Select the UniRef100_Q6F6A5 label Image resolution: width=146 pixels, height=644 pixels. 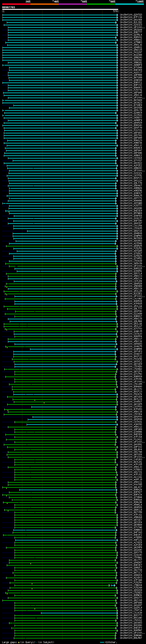(x=131, y=93)
